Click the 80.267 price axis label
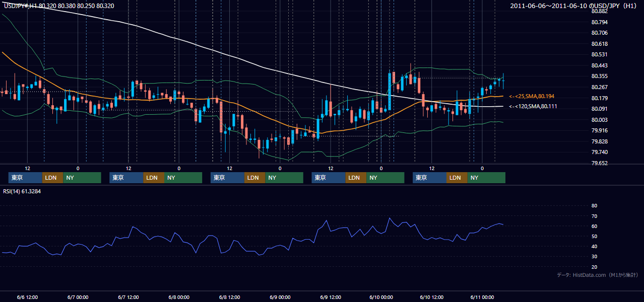Image resolution: width=644 pixels, height=302 pixels. [x=599, y=87]
